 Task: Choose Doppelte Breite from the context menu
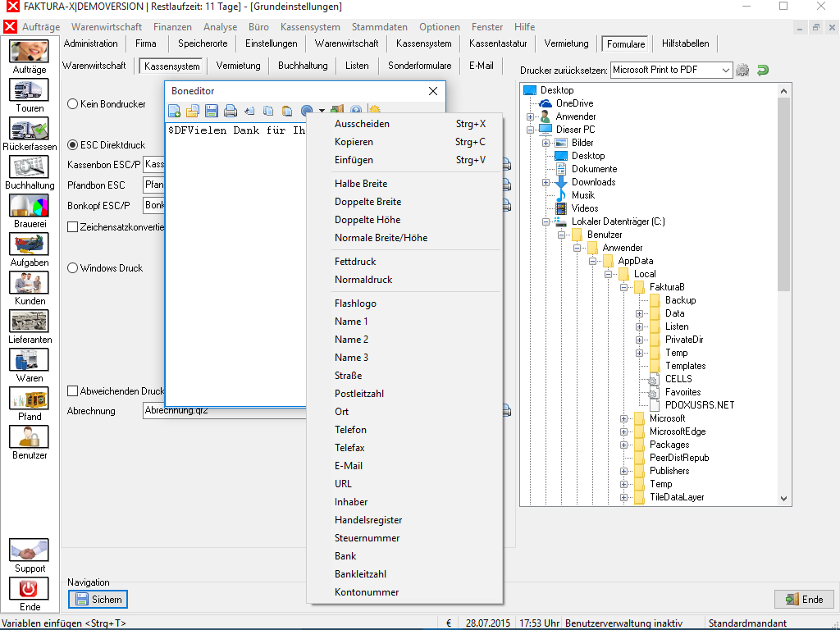click(404, 202)
